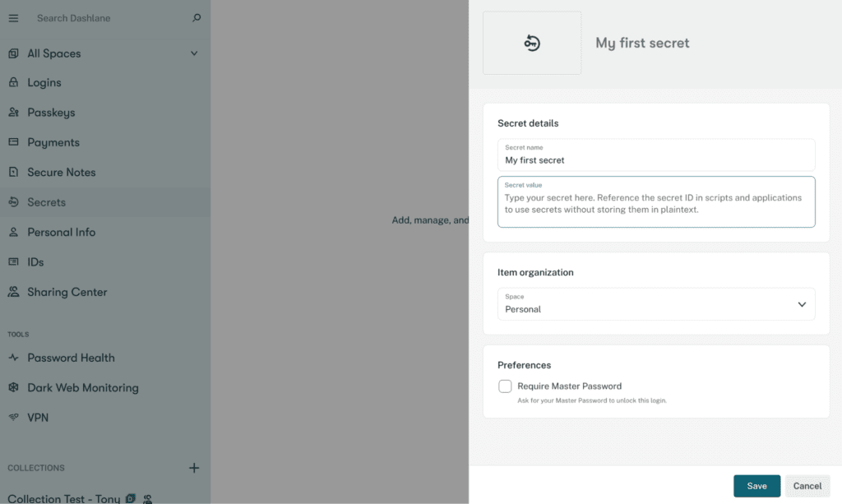The height and width of the screenshot is (504, 842).
Task: Expand the Space dropdown chevron
Action: tap(802, 304)
